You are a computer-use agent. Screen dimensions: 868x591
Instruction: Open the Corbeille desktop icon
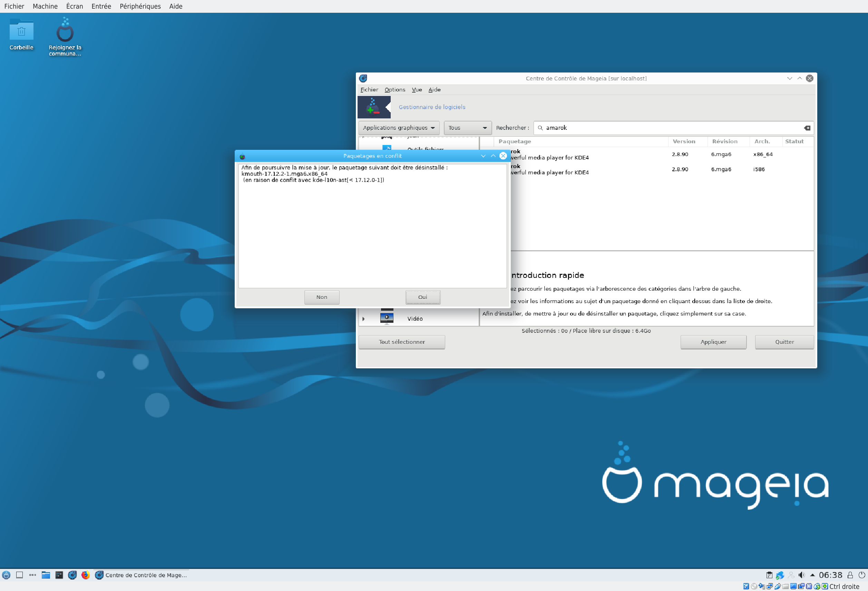pyautogui.click(x=21, y=34)
